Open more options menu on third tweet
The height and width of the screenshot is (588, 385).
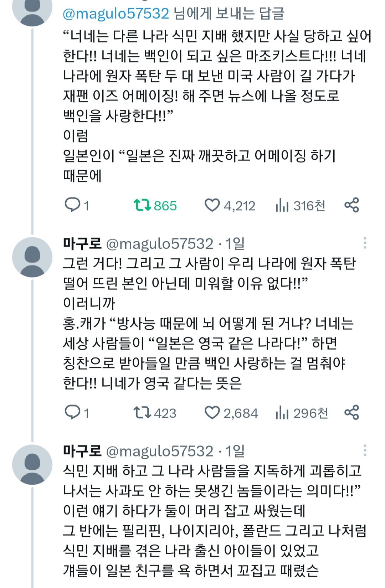pos(365,450)
